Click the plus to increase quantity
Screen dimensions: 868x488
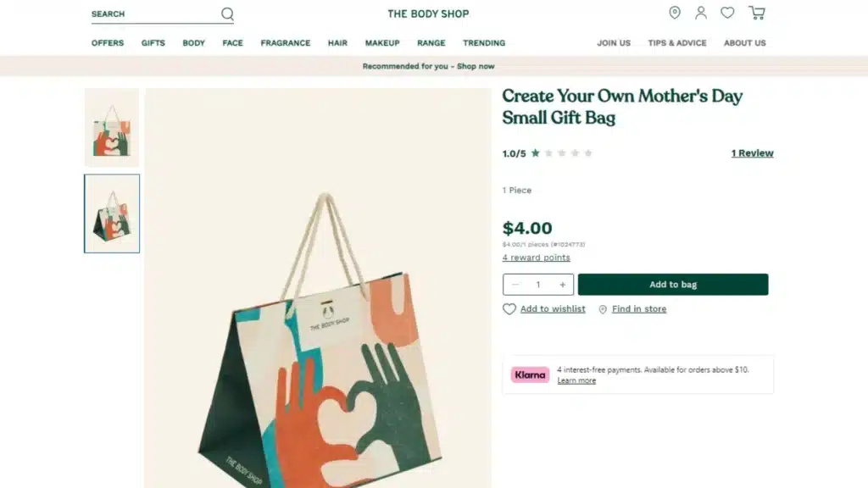[562, 284]
